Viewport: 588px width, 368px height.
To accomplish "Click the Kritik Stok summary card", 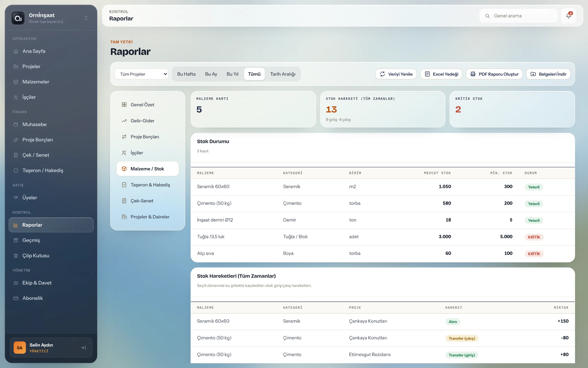I will [x=512, y=109].
